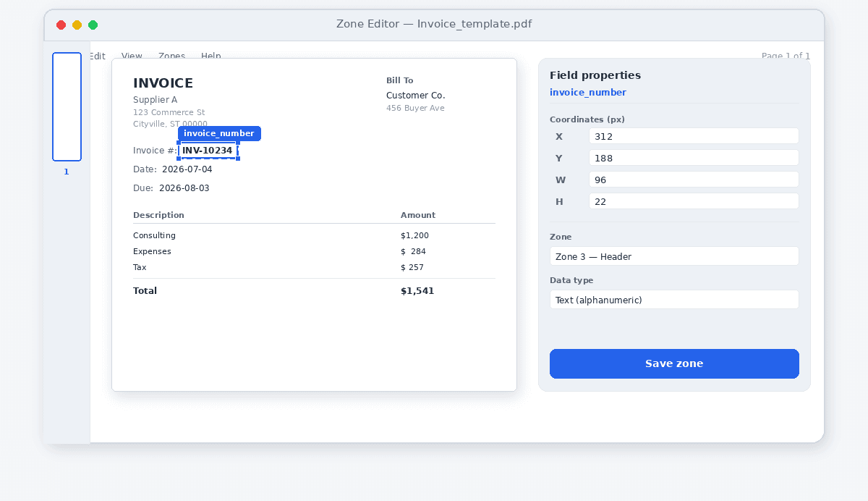Select the INV-10234 zone box

tap(208, 151)
